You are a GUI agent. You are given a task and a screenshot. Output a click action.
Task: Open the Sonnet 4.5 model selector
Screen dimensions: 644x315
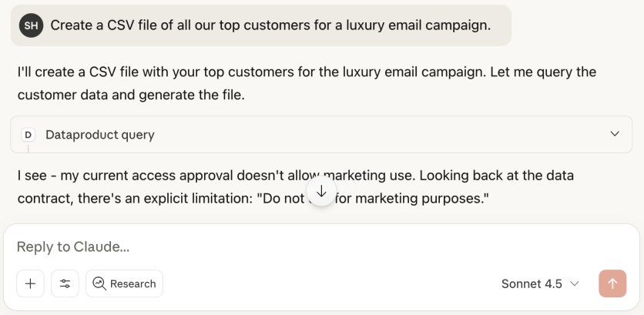539,283
